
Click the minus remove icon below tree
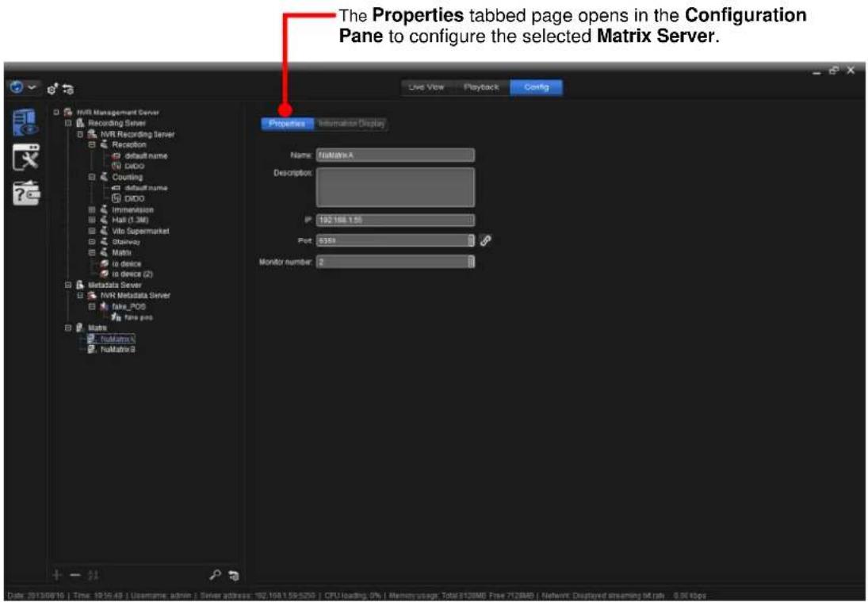point(75,575)
